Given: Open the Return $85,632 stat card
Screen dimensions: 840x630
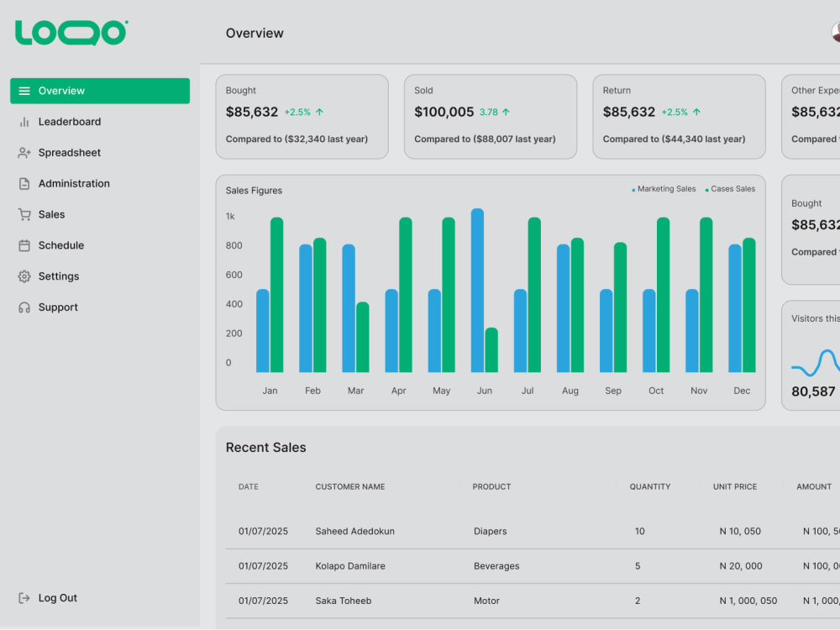Looking at the screenshot, I should coord(679,117).
